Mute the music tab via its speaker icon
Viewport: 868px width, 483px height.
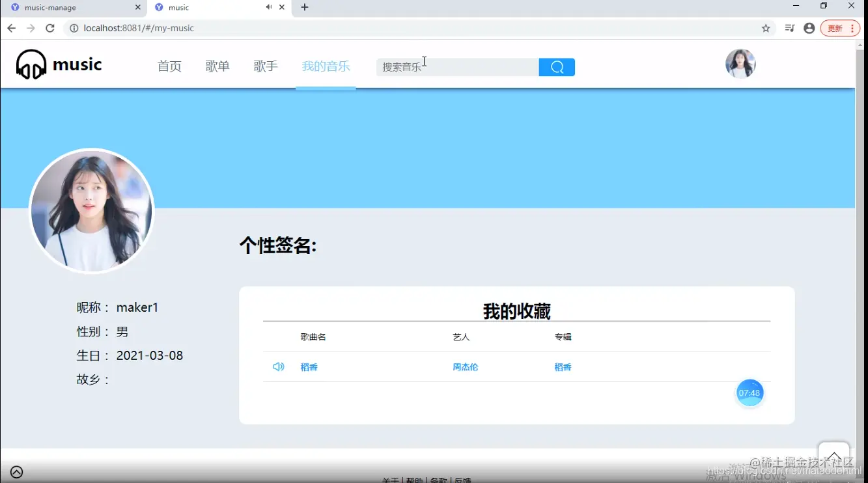268,8
